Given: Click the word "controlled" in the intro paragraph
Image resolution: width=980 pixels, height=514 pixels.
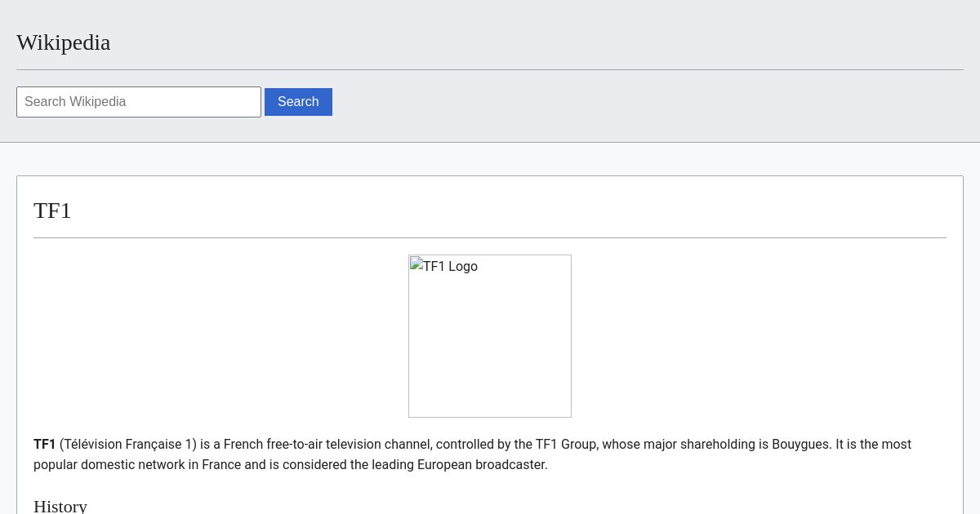Looking at the screenshot, I should [x=465, y=445].
